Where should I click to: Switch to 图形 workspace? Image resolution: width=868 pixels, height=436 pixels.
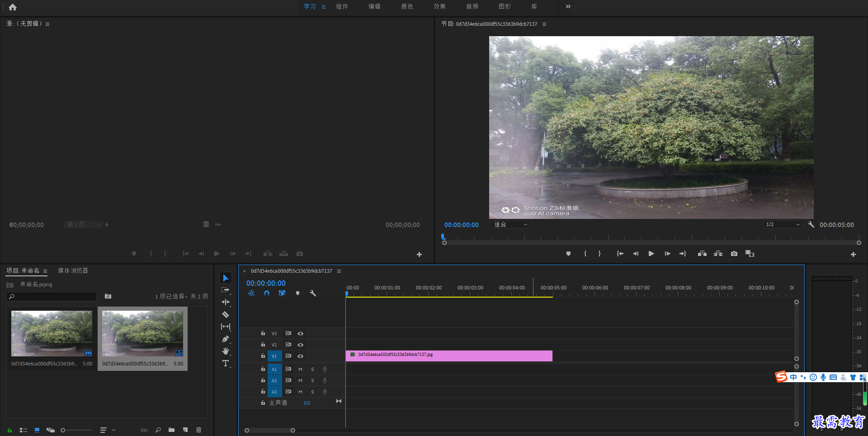coord(505,6)
